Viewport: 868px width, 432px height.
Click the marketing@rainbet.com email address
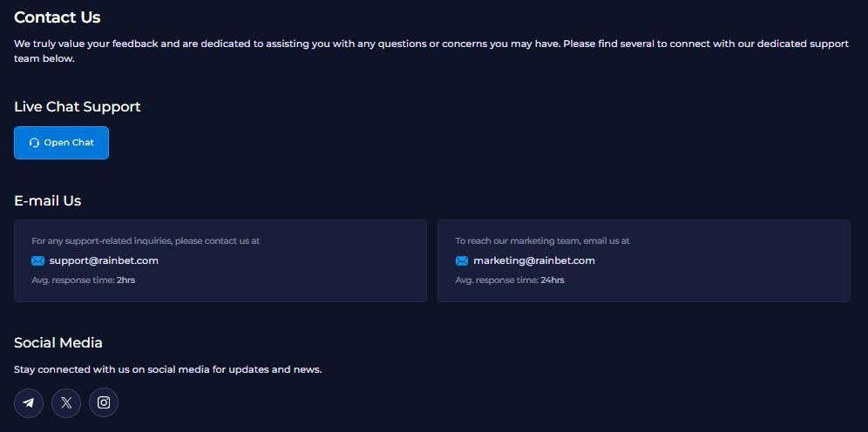(x=533, y=260)
